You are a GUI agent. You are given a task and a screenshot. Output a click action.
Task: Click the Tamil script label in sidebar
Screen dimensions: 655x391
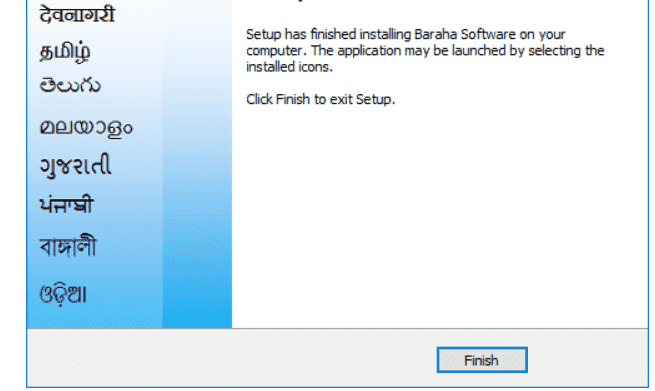[x=65, y=52]
